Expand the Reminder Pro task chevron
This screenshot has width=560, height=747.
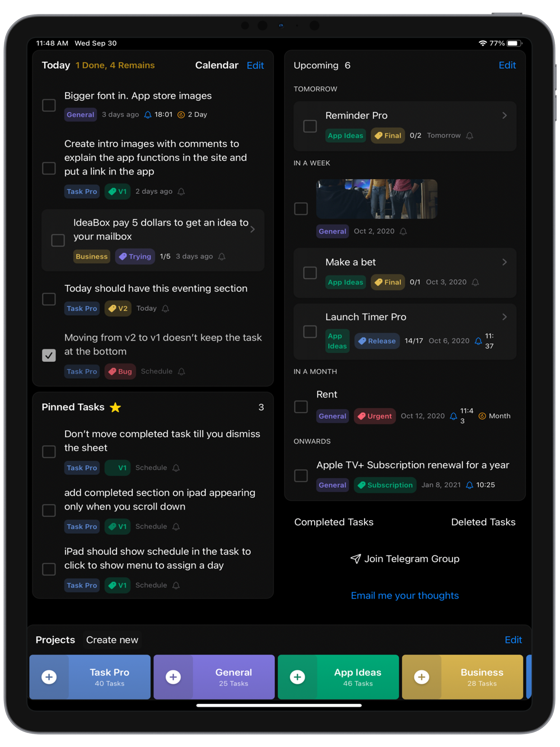pos(505,115)
